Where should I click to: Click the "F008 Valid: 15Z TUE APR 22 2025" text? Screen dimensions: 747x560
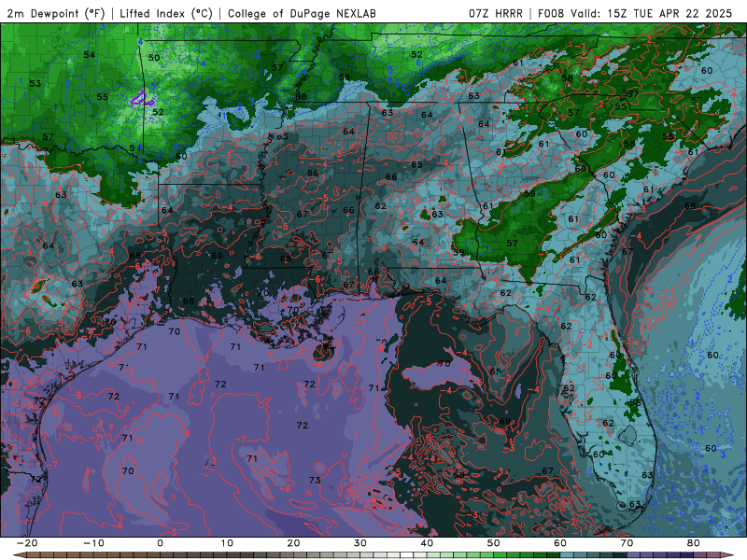pos(635,13)
